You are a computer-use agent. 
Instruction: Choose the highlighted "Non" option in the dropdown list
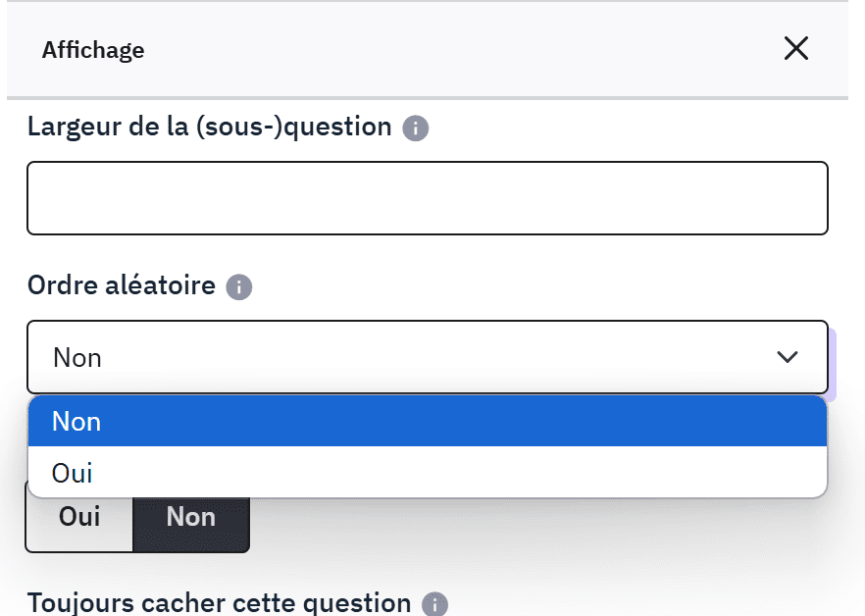(76, 422)
